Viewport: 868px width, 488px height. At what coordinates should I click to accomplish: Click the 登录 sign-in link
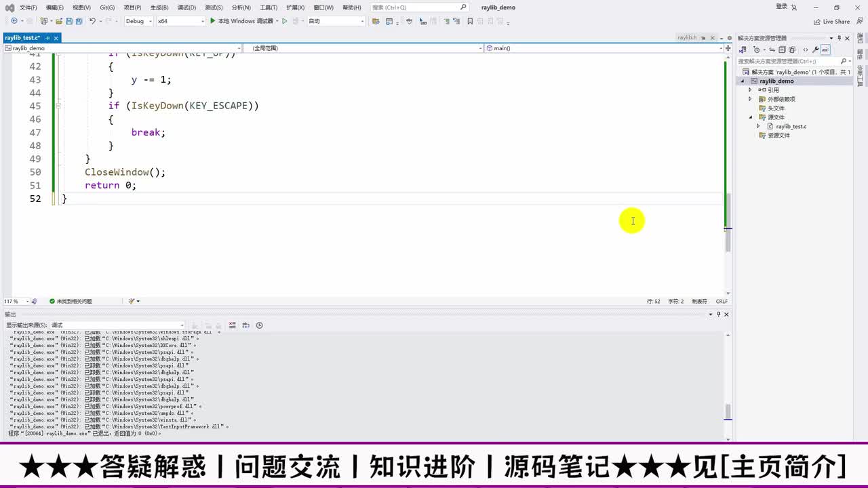781,7
